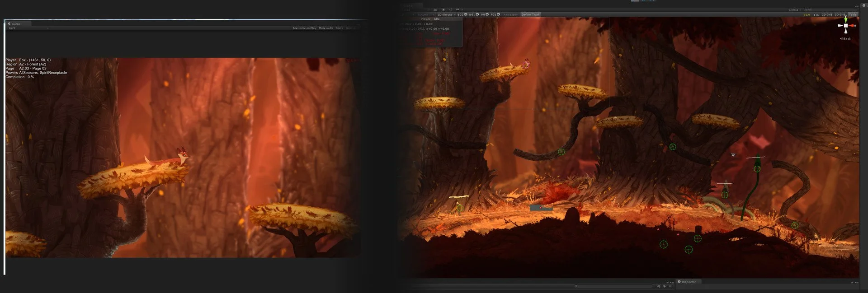Toggle Maximize on Play in Game view
Screen dimensions: 868x293
304,28
